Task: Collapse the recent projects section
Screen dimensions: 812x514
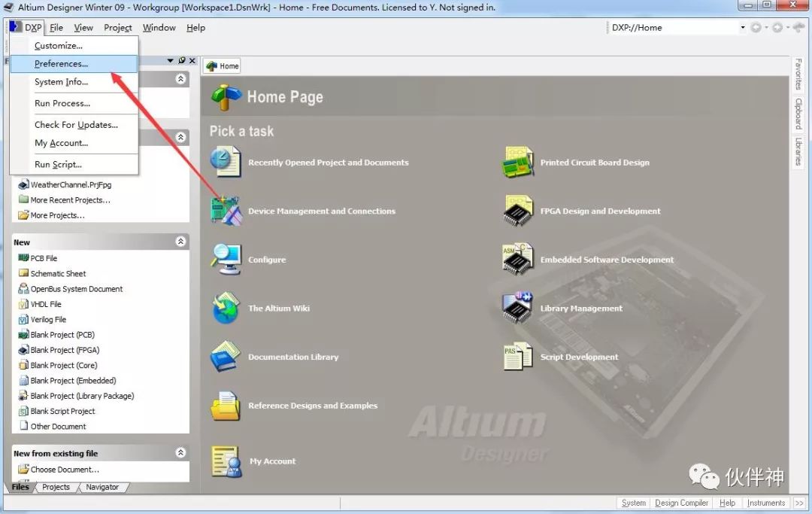Action: (x=180, y=137)
